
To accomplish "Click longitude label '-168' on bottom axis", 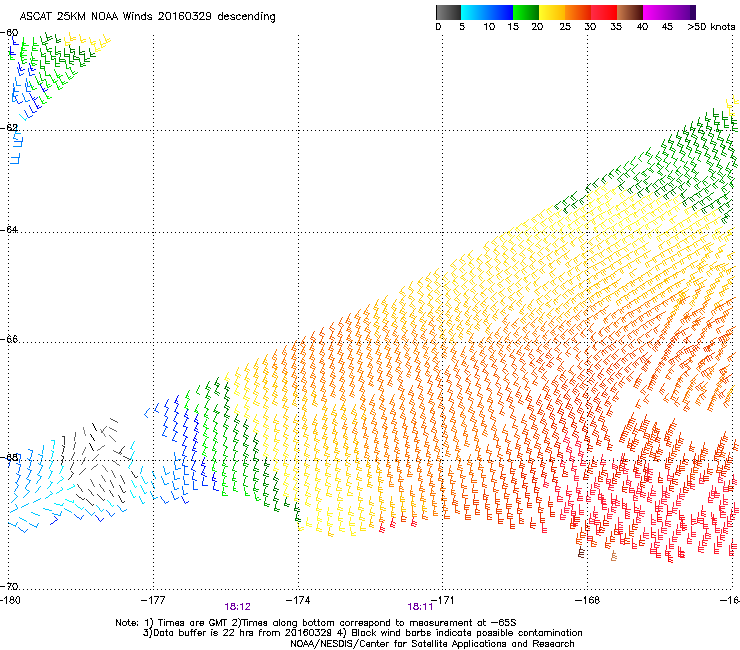I will coord(588,600).
